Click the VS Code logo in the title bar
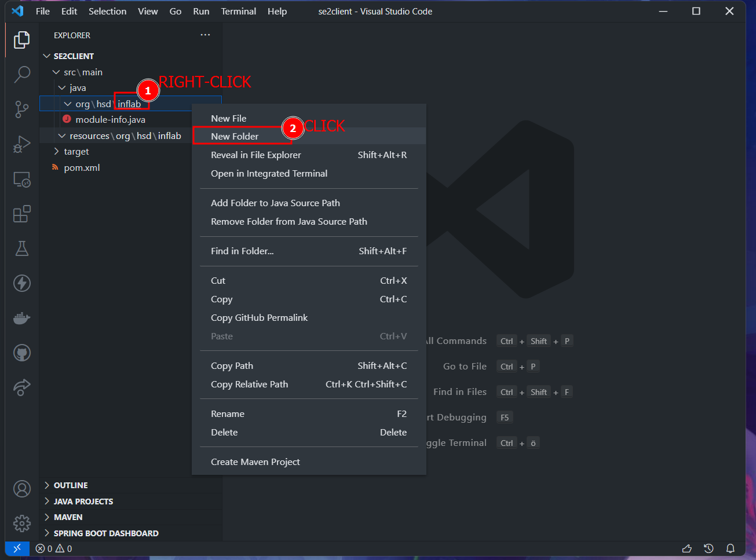This screenshot has width=756, height=560. 17,11
